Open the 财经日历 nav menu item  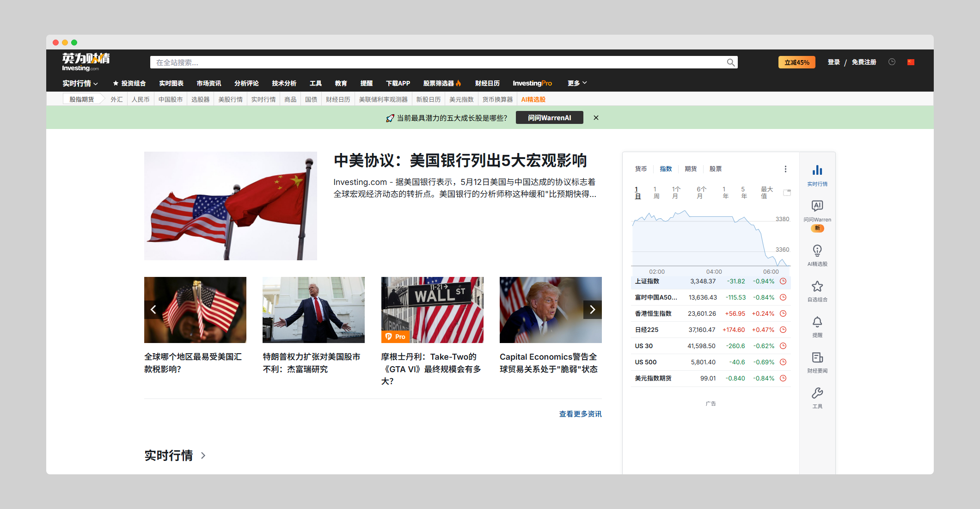point(487,83)
